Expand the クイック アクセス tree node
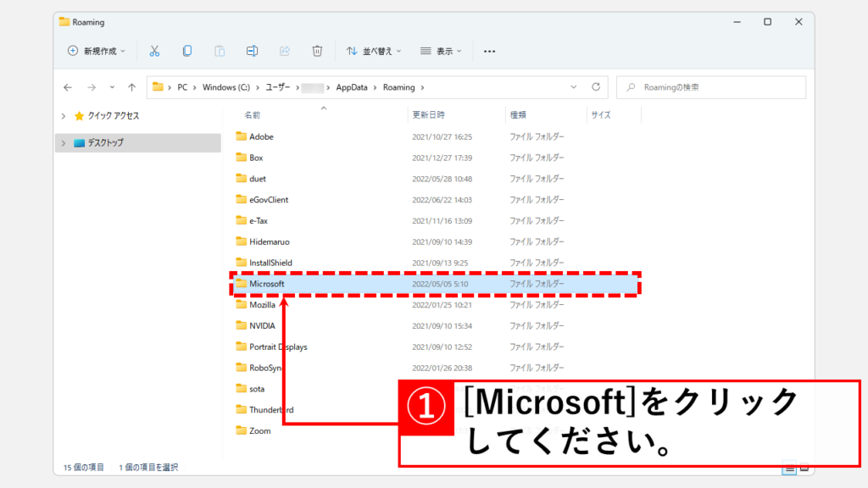The height and width of the screenshot is (488, 868). tap(64, 115)
